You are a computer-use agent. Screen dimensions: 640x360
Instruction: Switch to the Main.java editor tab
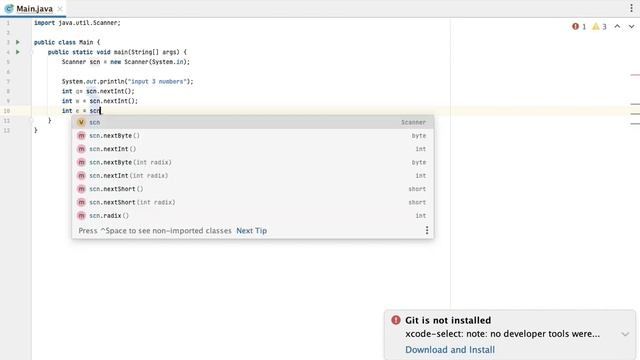pyautogui.click(x=34, y=9)
